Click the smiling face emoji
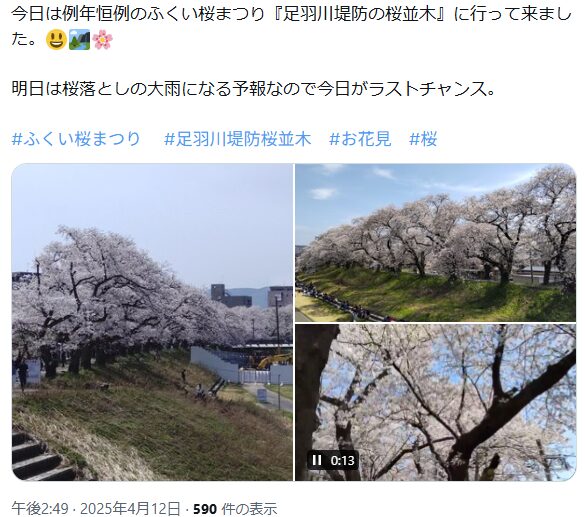The height and width of the screenshot is (517, 585). pos(56,40)
